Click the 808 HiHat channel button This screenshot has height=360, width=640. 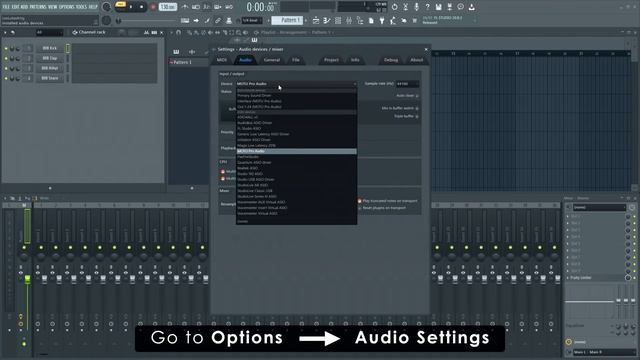click(50, 68)
